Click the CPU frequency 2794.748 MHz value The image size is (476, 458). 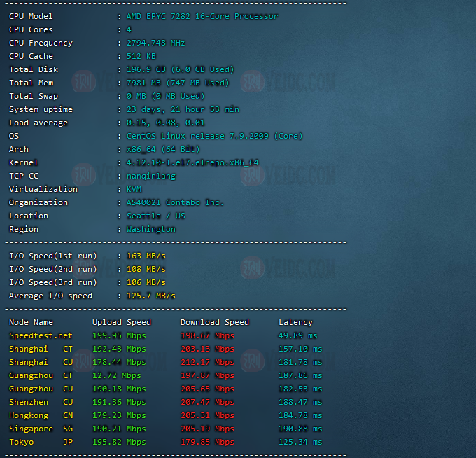(155, 43)
